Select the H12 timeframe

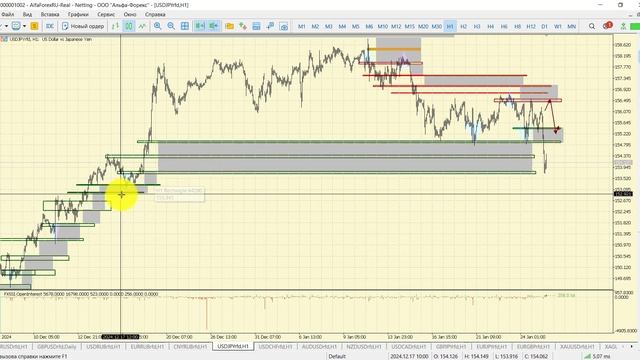click(x=531, y=26)
